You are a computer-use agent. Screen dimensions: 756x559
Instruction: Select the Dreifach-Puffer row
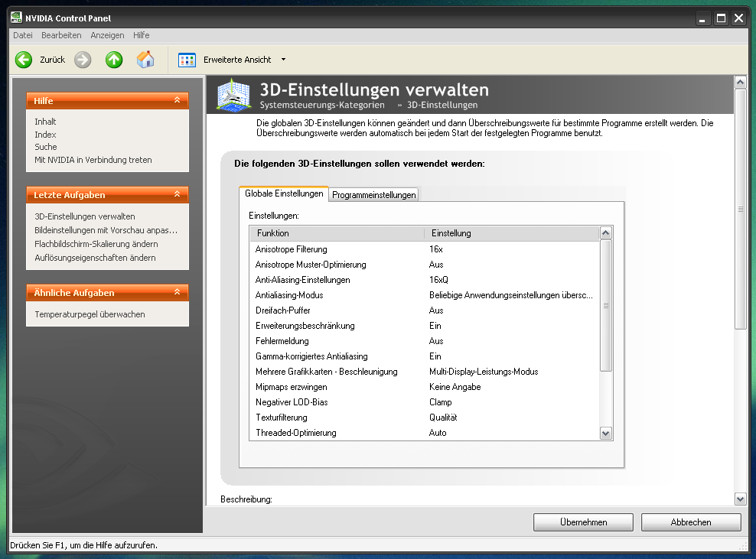[x=425, y=310]
